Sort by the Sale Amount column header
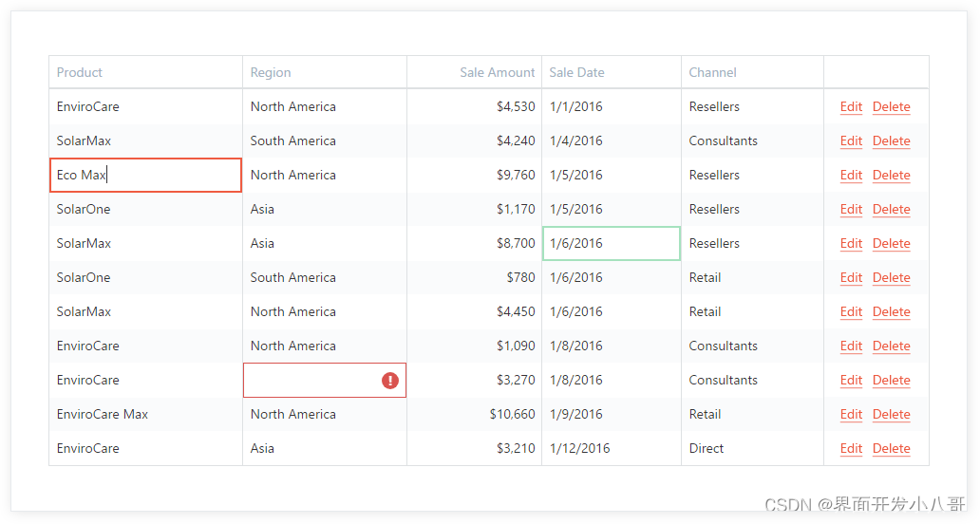980x524 pixels. coord(497,72)
